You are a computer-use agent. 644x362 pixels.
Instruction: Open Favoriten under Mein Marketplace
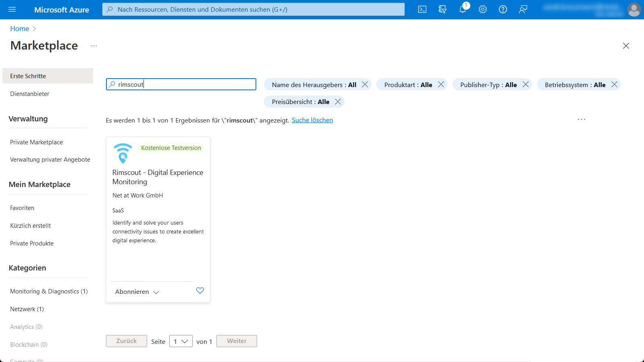pos(22,208)
